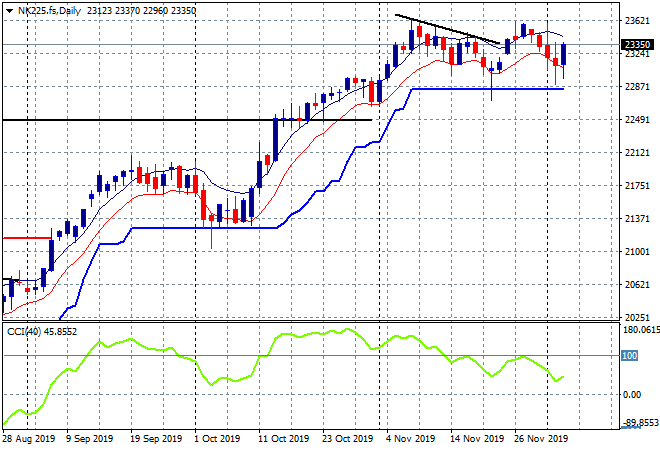Click the NK225.fs,Daily chart title
Screen dimensions: 660x450
(x=49, y=11)
